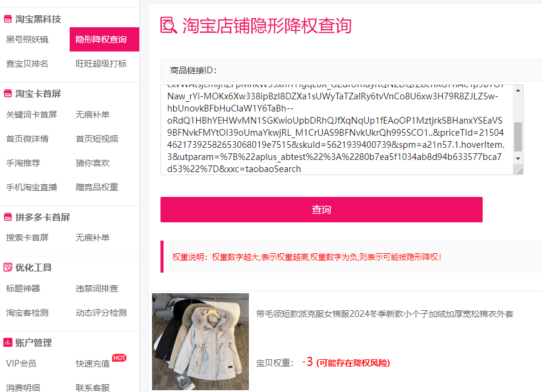Click the textarea scroll-down arrow
Image resolution: width=542 pixels, height=392 pixels.
coord(518,158)
